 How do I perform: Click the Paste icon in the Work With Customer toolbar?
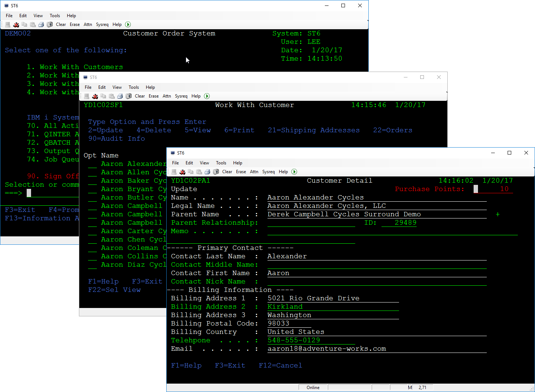[111, 96]
